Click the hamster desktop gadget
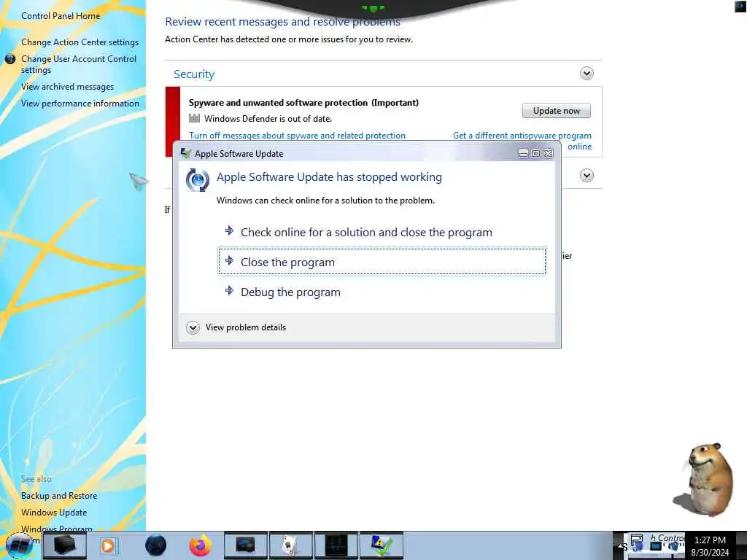 [705, 480]
